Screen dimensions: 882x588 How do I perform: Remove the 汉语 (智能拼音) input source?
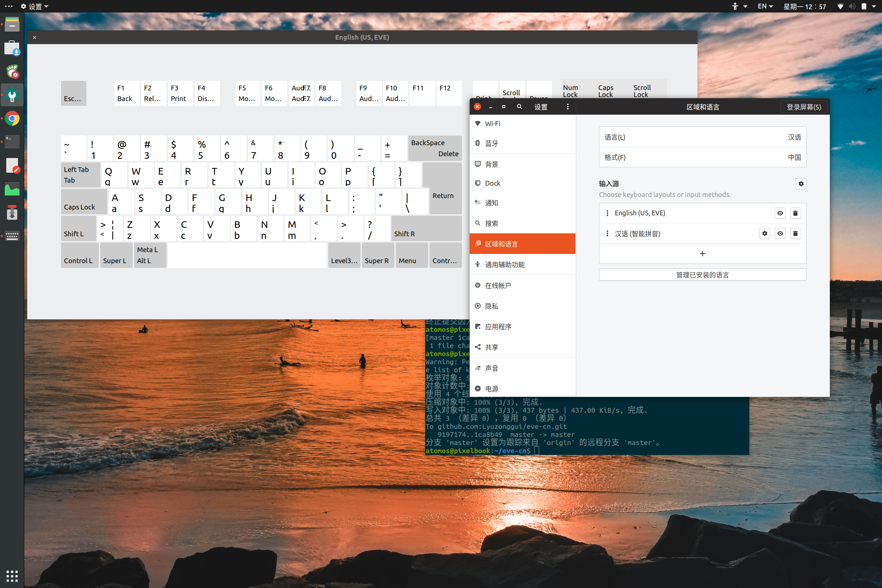[795, 234]
